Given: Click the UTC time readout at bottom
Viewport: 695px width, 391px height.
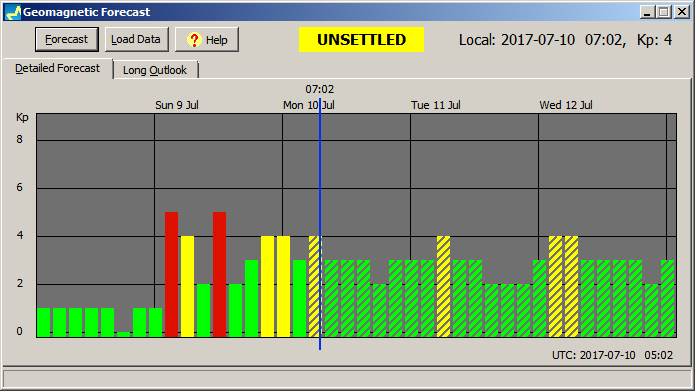Looking at the screenshot, I should pyautogui.click(x=613, y=355).
